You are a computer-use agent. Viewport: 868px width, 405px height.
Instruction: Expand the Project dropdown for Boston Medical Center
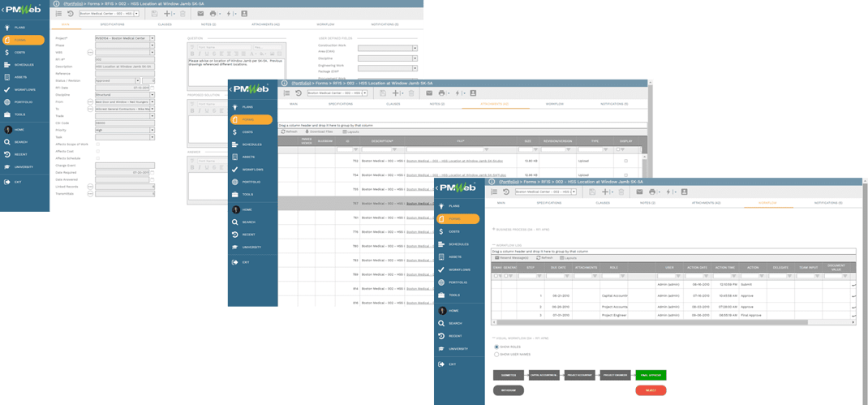click(152, 38)
